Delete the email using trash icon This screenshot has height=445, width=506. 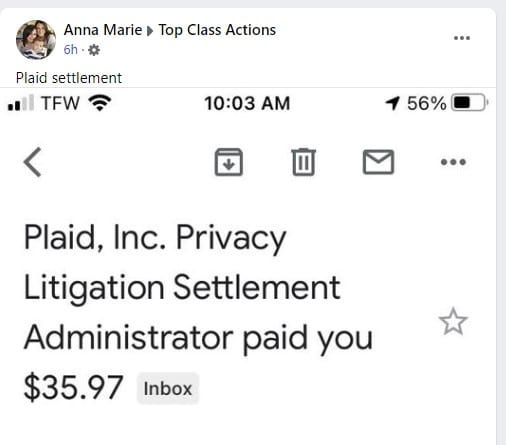[x=303, y=162]
